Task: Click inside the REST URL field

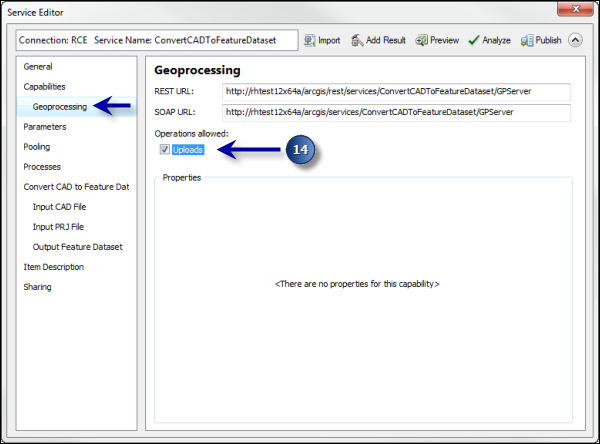Action: [x=396, y=91]
